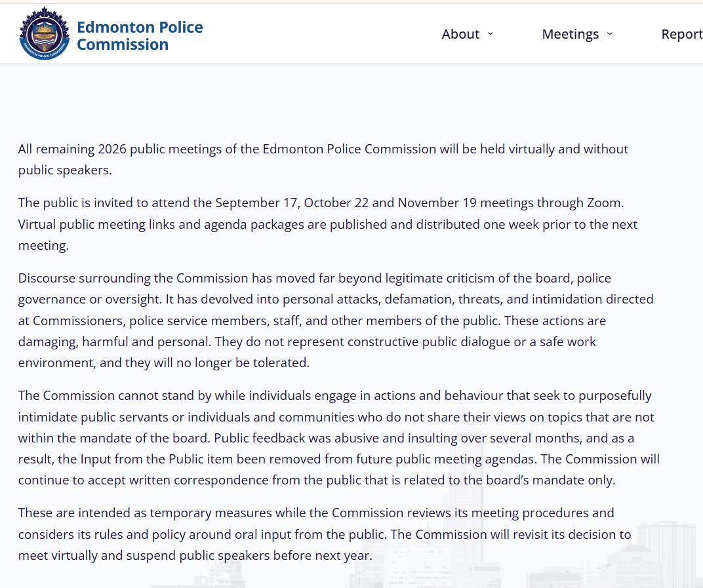The width and height of the screenshot is (703, 588).
Task: Click the paragraph starting 'All remaining 2026 public meetings'
Action: [x=323, y=159]
